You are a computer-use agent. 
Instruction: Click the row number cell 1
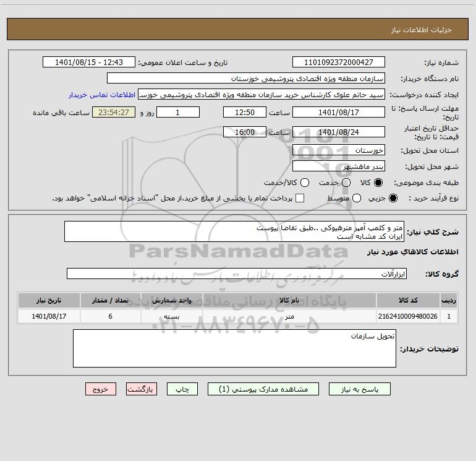click(x=449, y=316)
